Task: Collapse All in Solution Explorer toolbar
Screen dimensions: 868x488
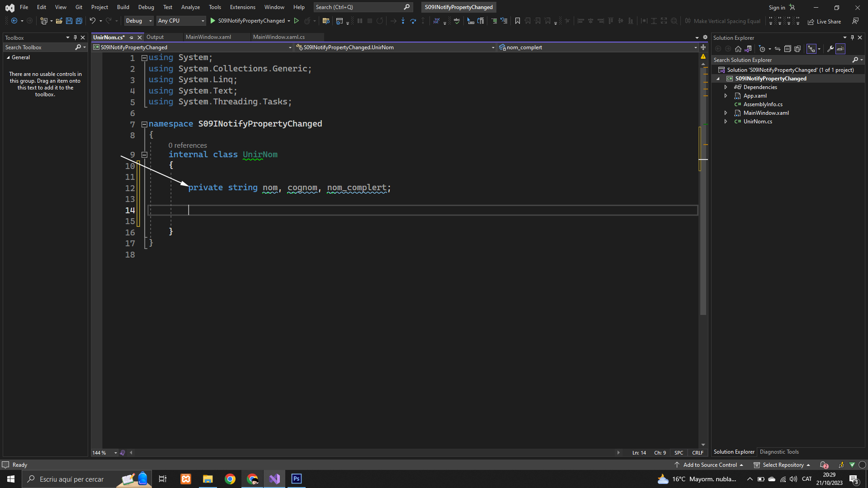Action: pos(788,49)
